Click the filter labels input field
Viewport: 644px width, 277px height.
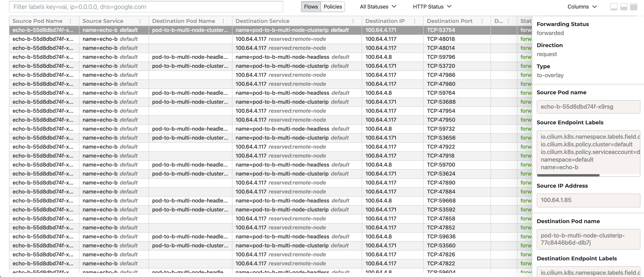[x=146, y=7]
